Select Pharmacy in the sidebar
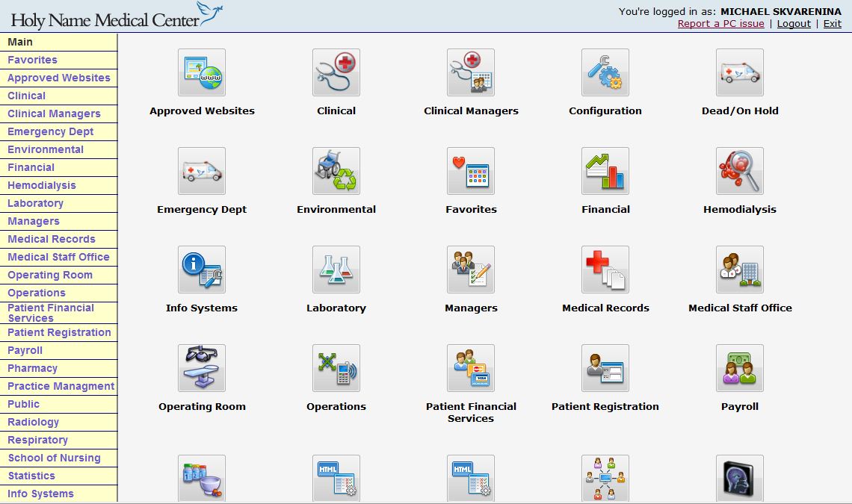The height and width of the screenshot is (504, 852). point(59,368)
